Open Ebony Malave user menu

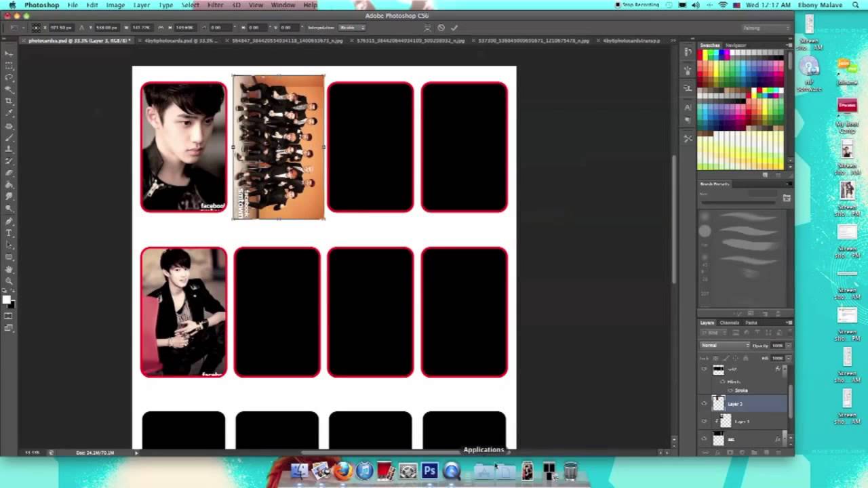(819, 5)
